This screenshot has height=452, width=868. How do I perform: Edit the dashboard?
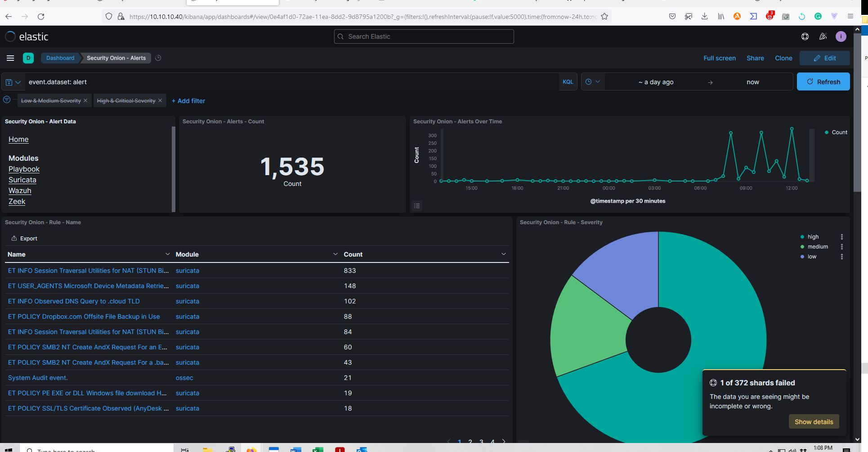click(x=825, y=58)
